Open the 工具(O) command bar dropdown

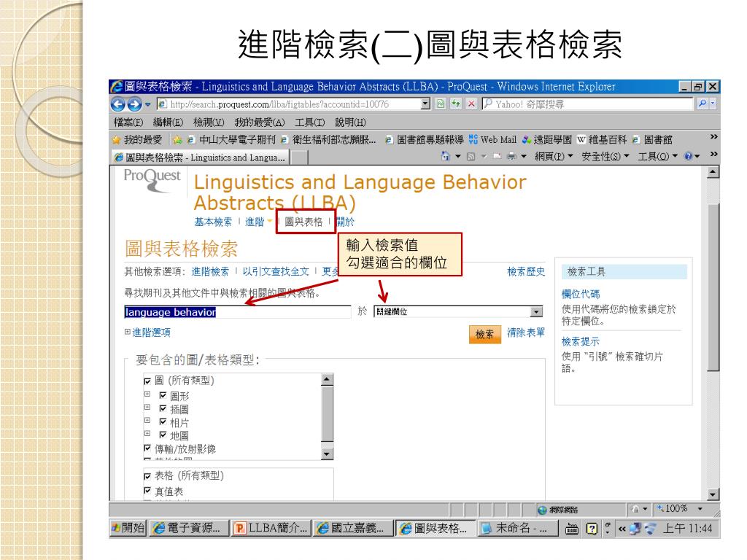657,156
